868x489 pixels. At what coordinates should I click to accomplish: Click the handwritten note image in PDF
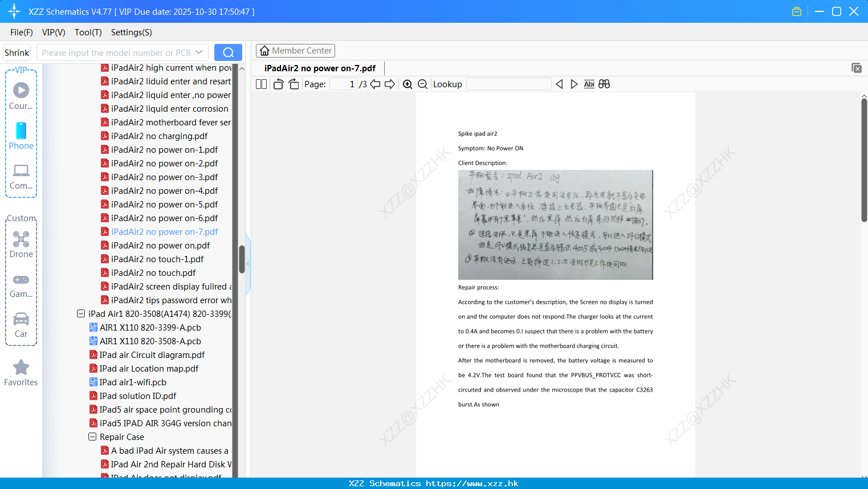coord(556,225)
